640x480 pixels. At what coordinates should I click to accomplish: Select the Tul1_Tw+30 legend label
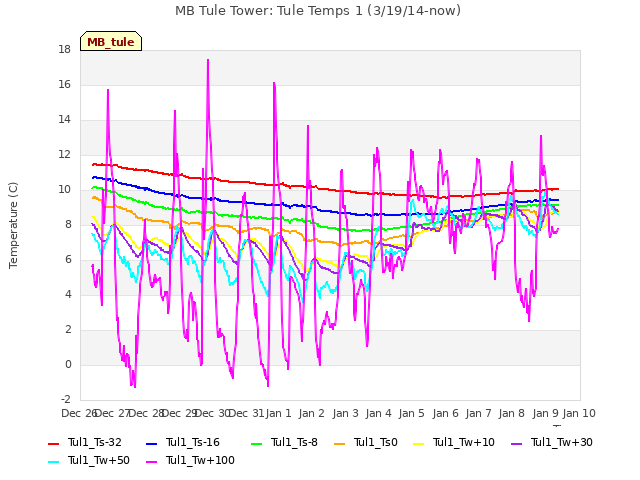(562, 442)
